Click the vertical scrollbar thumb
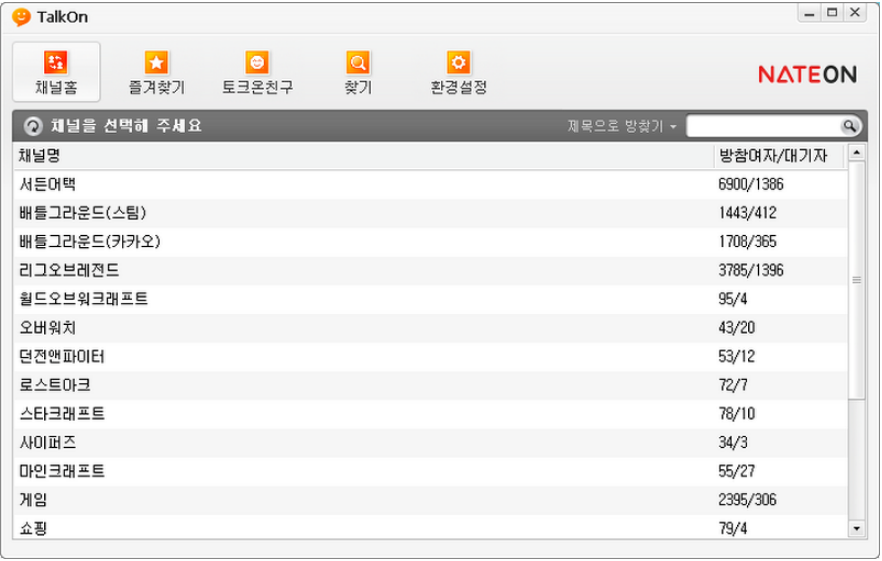Screen dimensions: 882x561 [x=856, y=280]
